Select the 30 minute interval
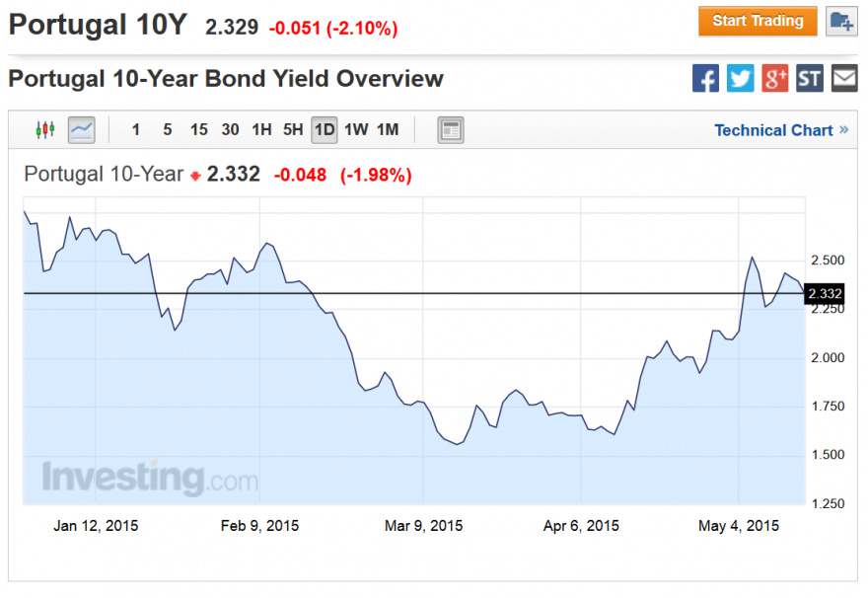The height and width of the screenshot is (598, 868). [229, 129]
